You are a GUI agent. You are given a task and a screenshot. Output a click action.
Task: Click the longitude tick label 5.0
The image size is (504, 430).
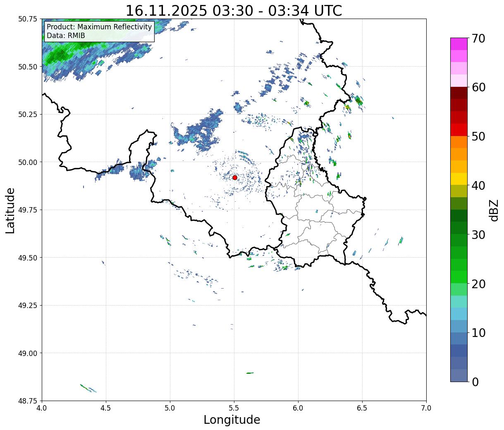(170, 408)
